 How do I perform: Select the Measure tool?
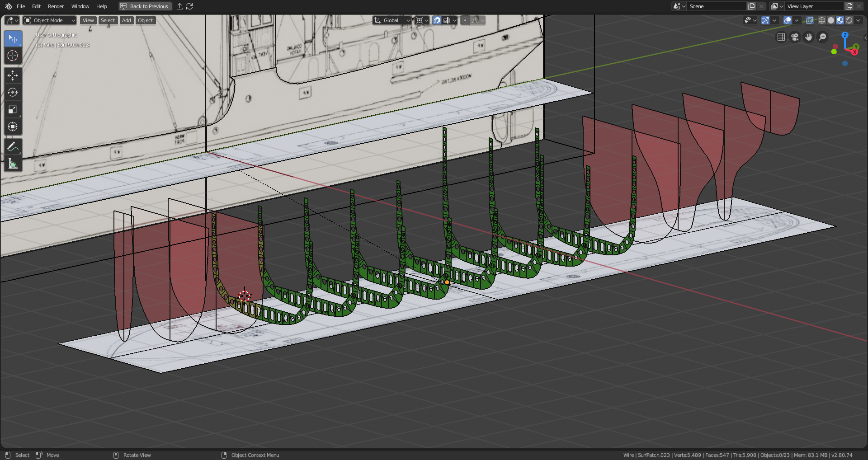point(13,164)
